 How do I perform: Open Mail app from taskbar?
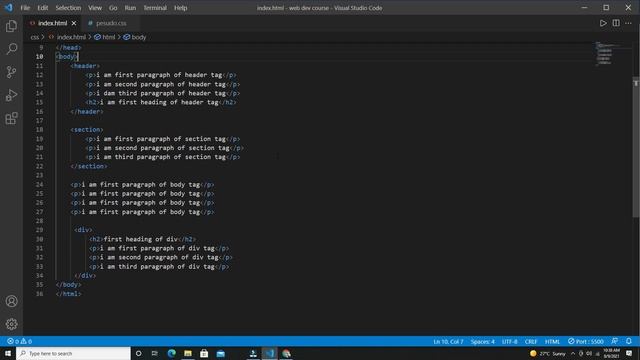pyautogui.click(x=221, y=353)
